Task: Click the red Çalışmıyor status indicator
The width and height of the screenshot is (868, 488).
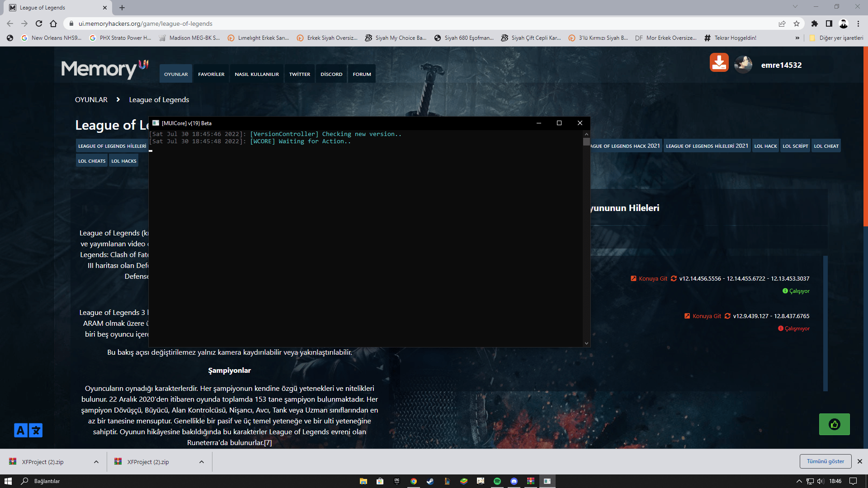Action: 794,328
